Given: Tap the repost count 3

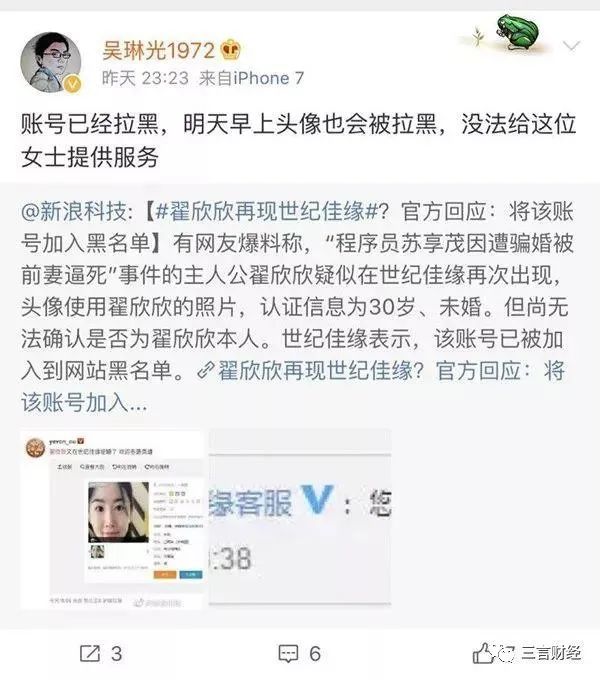Looking at the screenshot, I should pyautogui.click(x=117, y=654).
